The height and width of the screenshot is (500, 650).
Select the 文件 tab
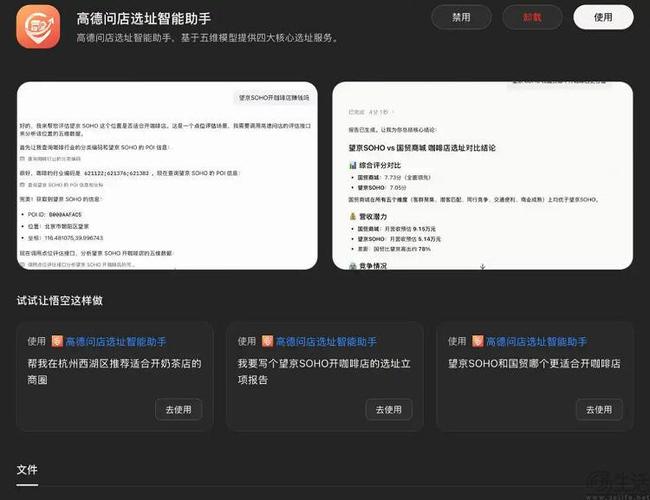click(x=27, y=470)
